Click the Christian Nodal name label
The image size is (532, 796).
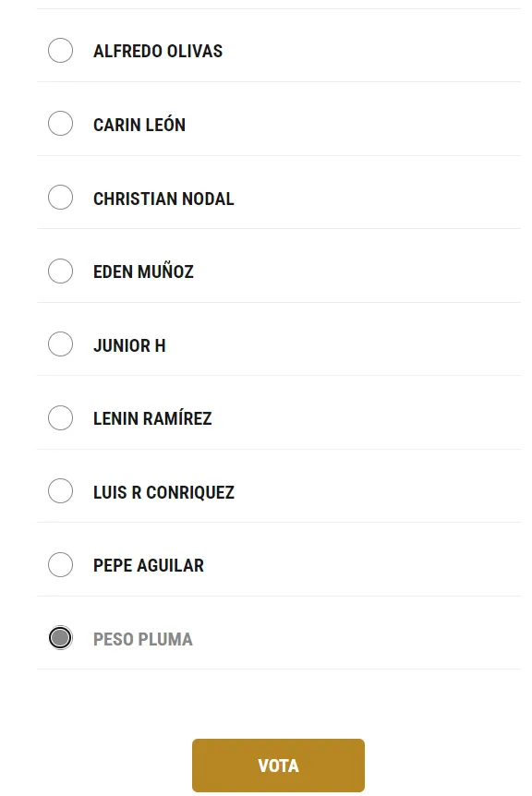tap(163, 198)
